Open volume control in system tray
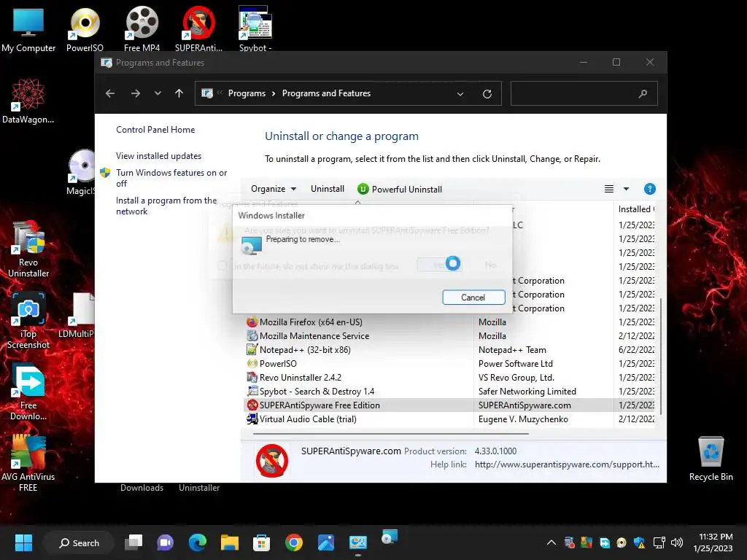 [x=676, y=542]
